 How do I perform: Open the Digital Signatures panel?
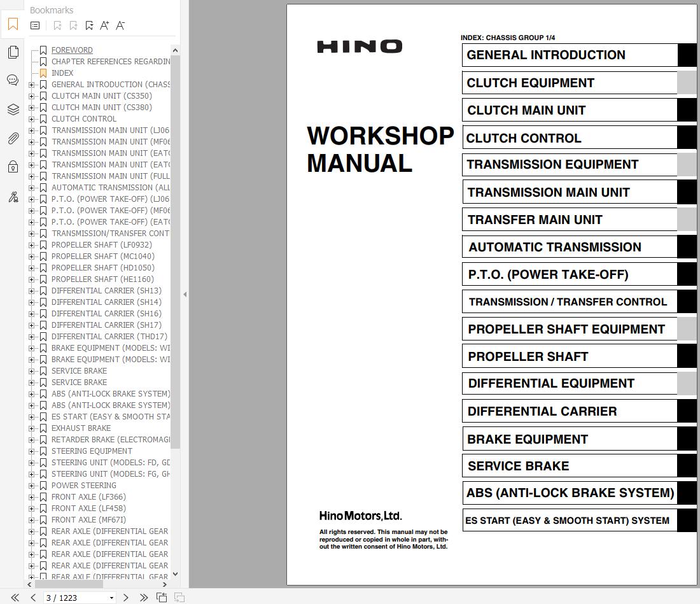coord(13,197)
